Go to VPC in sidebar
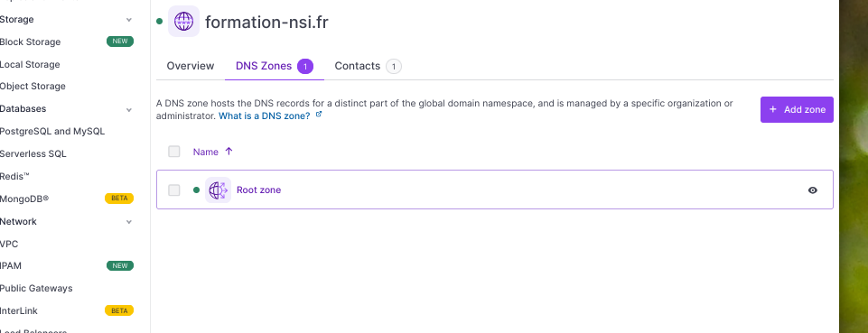 (9, 244)
